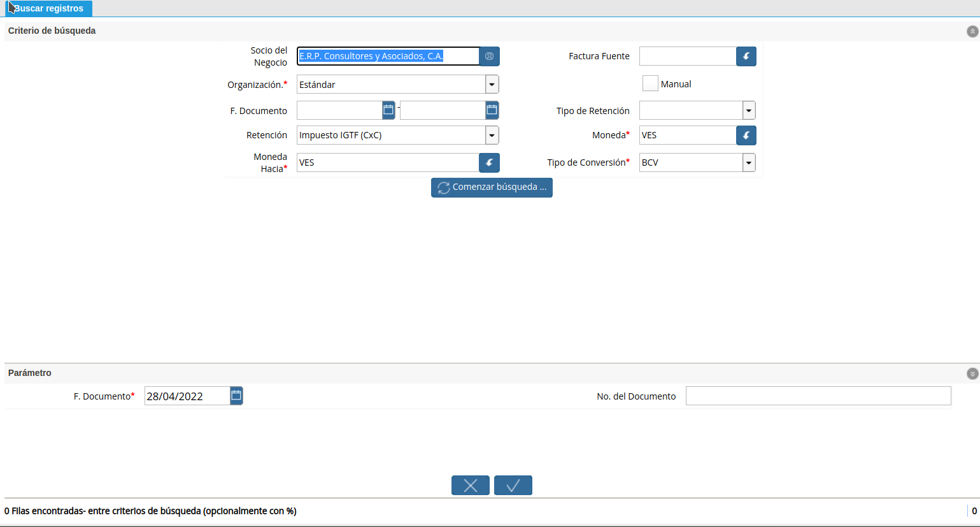Open the Tipo de Conversión dropdown
Screen dimensions: 980x527
click(749, 162)
